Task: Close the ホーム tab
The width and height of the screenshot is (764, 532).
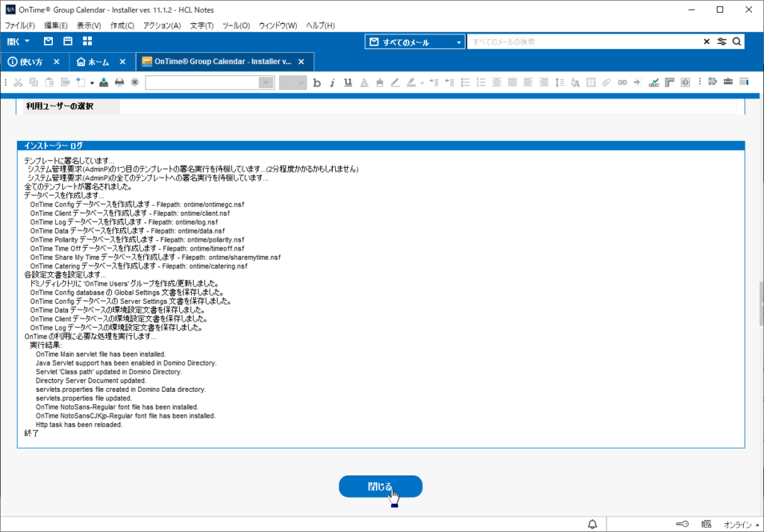Action: click(x=123, y=62)
